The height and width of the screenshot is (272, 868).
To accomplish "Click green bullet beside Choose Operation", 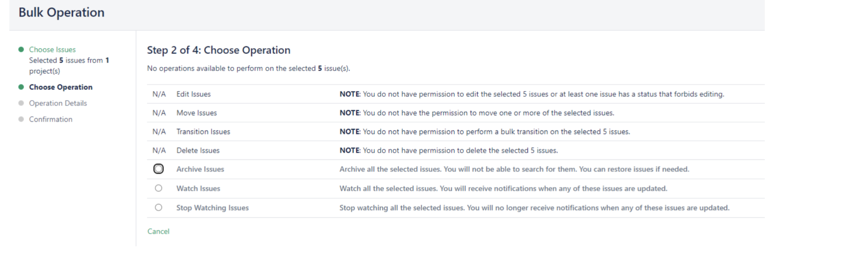I will tap(21, 87).
